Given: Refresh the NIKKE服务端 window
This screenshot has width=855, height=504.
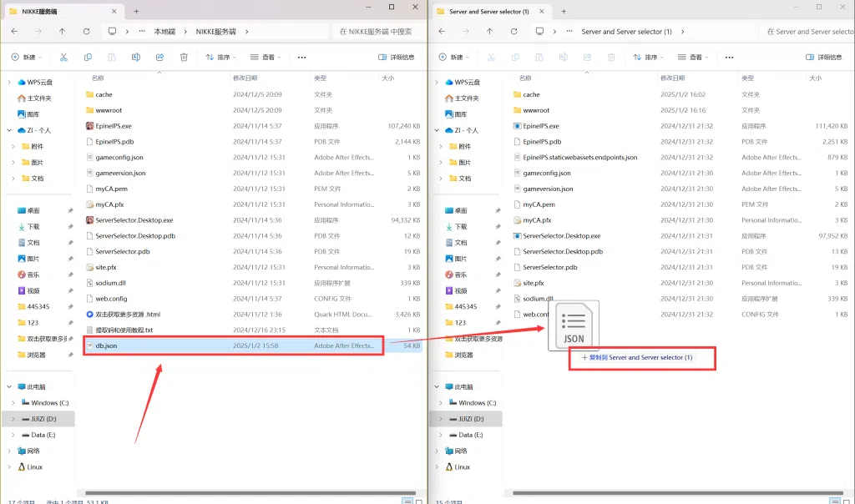Looking at the screenshot, I should point(86,32).
